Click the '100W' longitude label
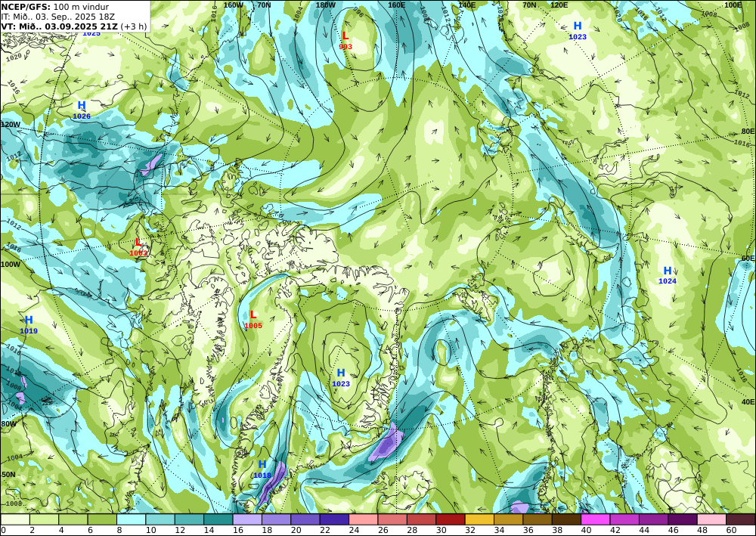This screenshot has width=756, height=536. 11,265
